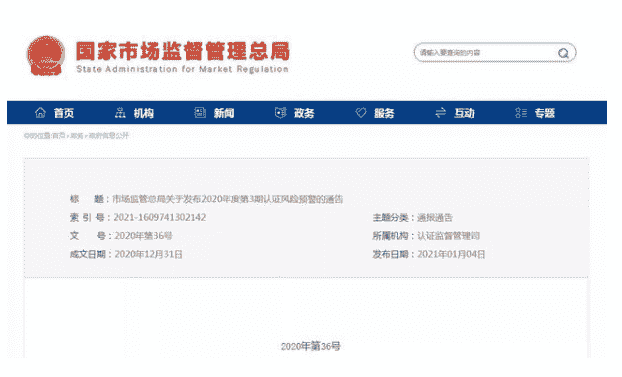Image resolution: width=622 pixels, height=377 pixels.
Task: Click the home icon beside 首页
Action: 40,113
